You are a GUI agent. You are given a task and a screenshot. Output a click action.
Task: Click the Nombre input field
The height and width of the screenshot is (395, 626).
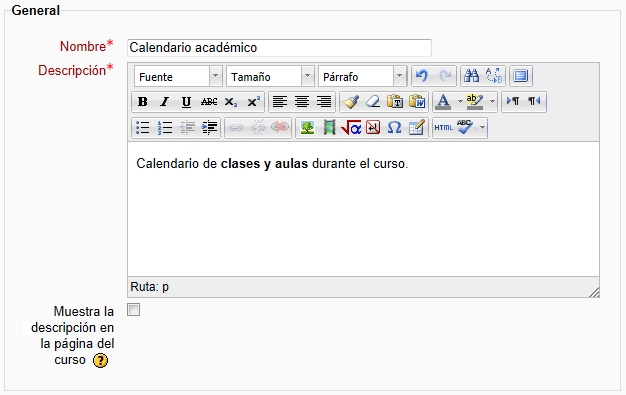click(x=279, y=48)
